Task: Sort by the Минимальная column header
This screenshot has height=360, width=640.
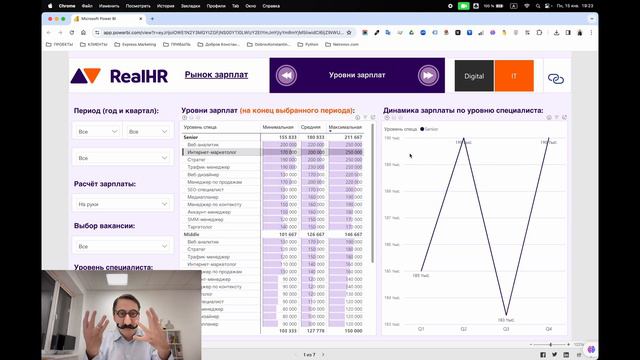Action: [x=278, y=127]
